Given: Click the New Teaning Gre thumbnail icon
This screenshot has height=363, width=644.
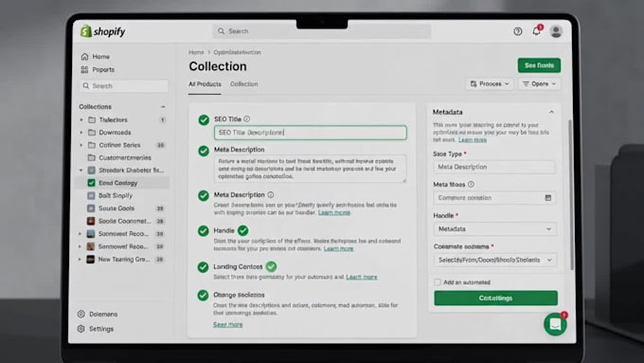Looking at the screenshot, I should click(x=91, y=259).
